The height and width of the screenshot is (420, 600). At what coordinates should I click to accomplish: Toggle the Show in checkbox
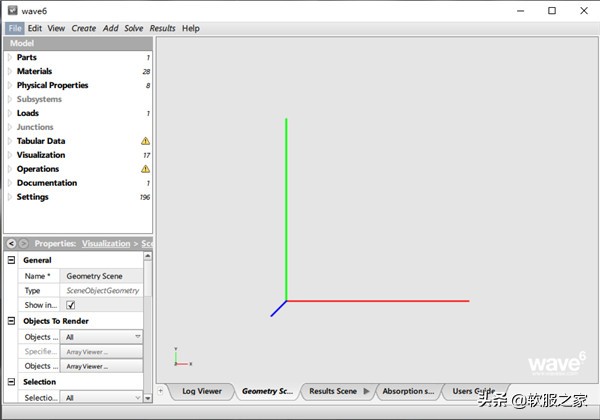[x=70, y=305]
